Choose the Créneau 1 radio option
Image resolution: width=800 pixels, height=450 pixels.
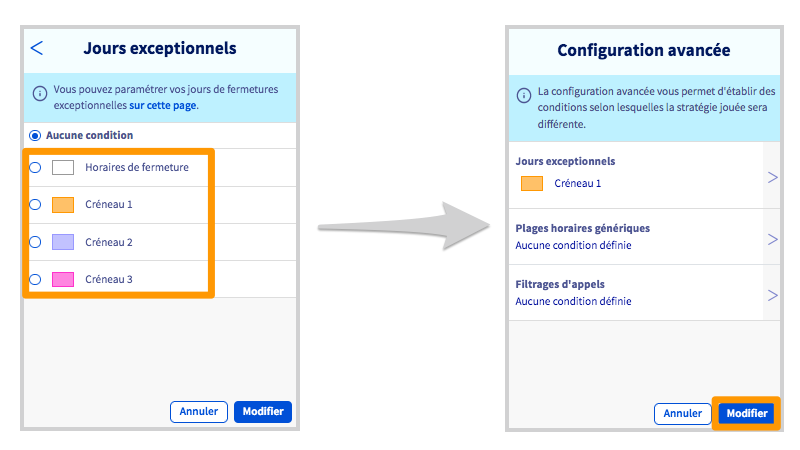click(x=35, y=205)
